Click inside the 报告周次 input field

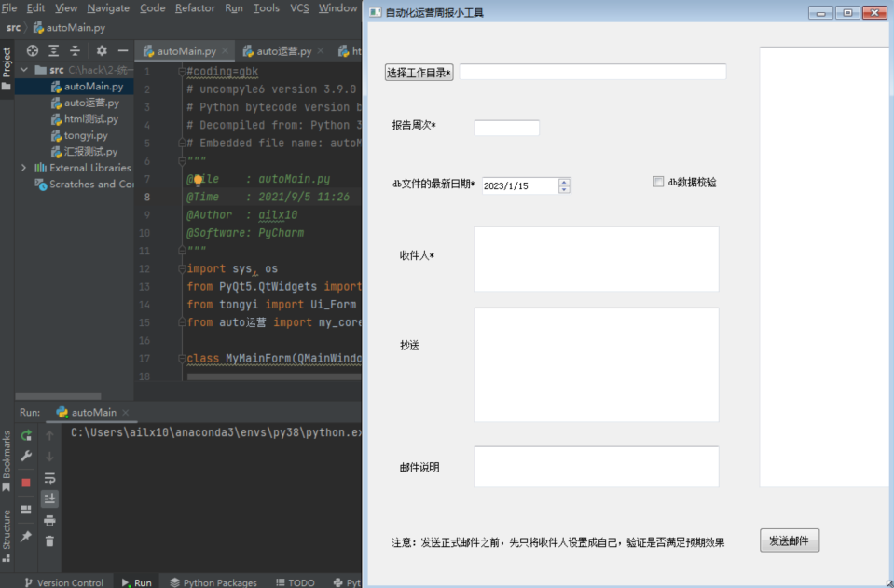pos(506,127)
